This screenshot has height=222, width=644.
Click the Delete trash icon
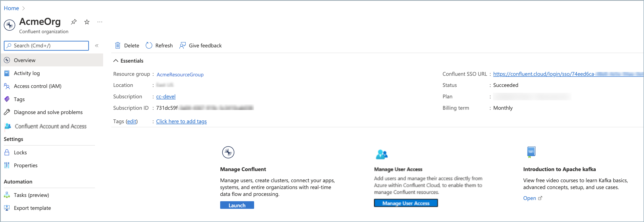click(118, 46)
